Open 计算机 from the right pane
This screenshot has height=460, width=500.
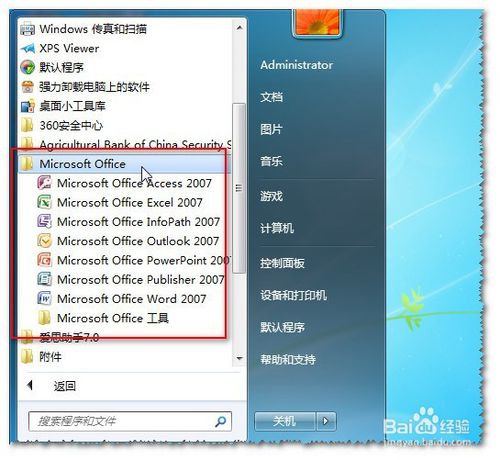click(277, 228)
